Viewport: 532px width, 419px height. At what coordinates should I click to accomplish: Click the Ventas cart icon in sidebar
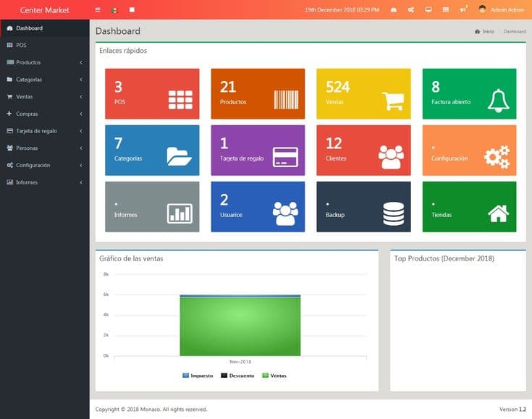point(10,97)
